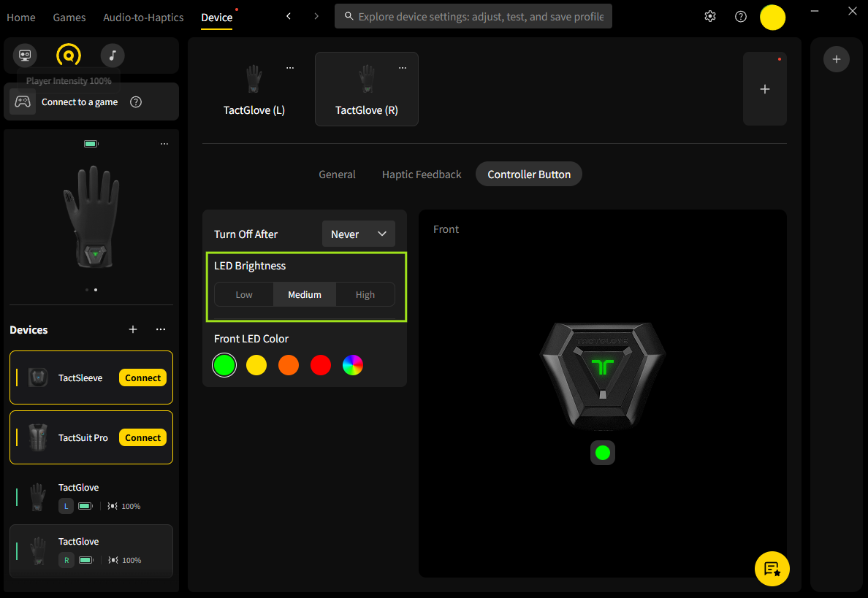Connect the TactSleeve device
Viewport: 868px width, 598px height.
(142, 377)
